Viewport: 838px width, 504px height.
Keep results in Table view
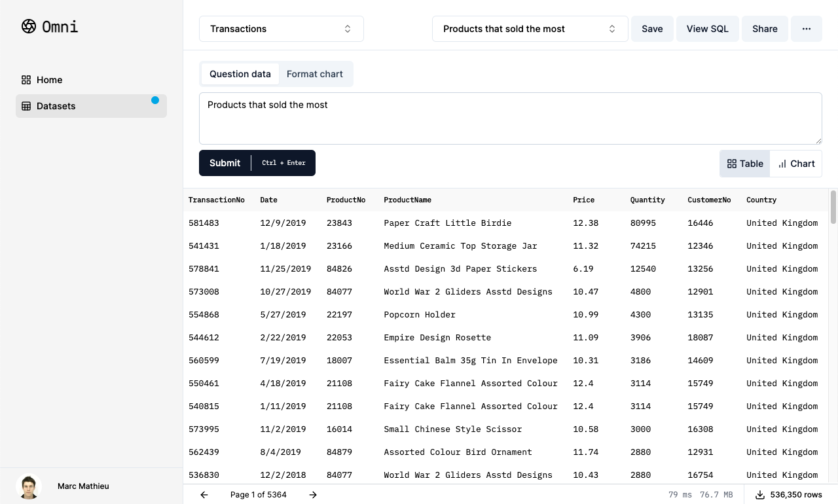744,163
